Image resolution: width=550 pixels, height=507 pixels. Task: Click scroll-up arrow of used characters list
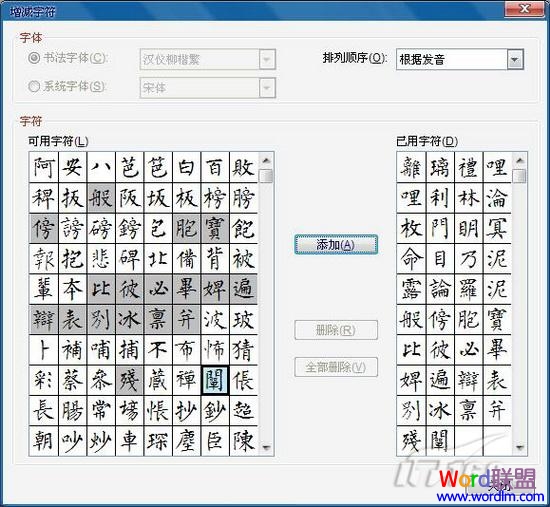520,161
